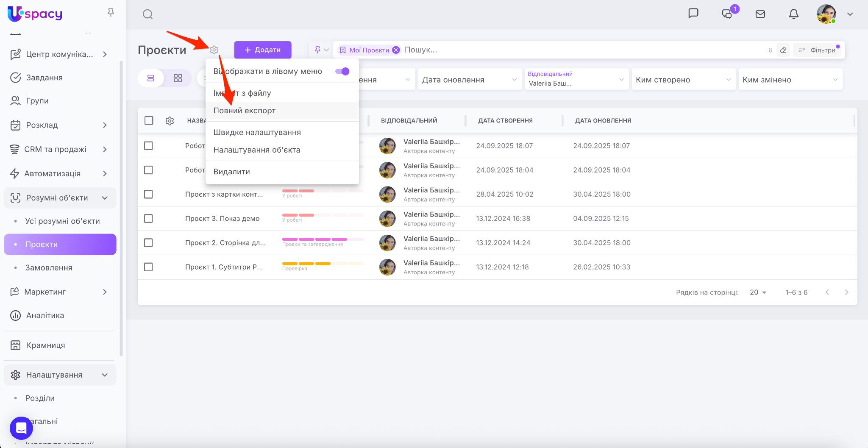The width and height of the screenshot is (868, 448).
Task: Check the box for 'Проєкт 3. Показ демо'
Action: pyautogui.click(x=148, y=219)
